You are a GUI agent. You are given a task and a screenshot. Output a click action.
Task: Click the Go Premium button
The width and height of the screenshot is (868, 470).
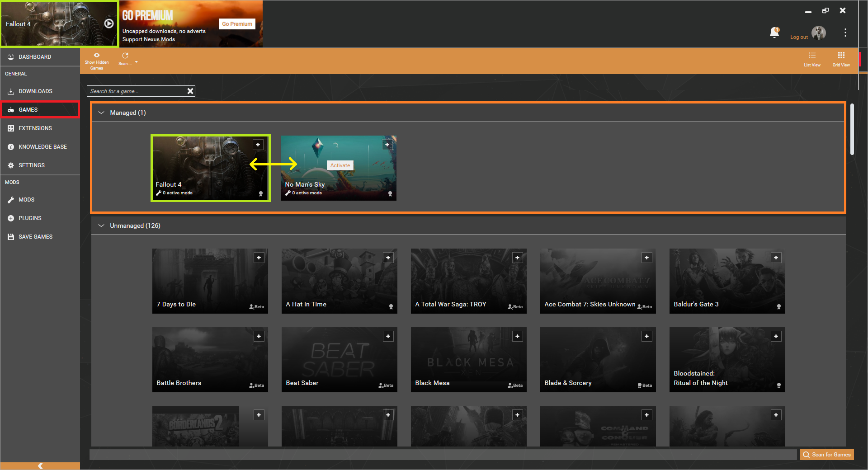point(237,24)
